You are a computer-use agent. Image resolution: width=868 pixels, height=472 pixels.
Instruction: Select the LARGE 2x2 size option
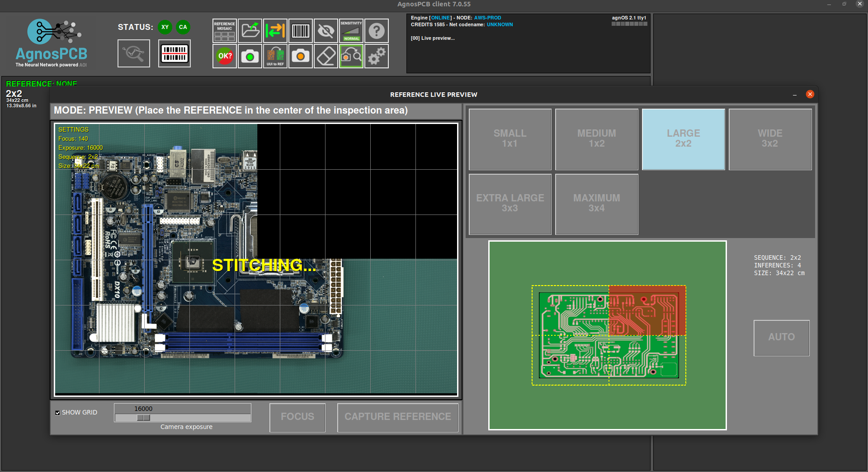click(x=684, y=139)
